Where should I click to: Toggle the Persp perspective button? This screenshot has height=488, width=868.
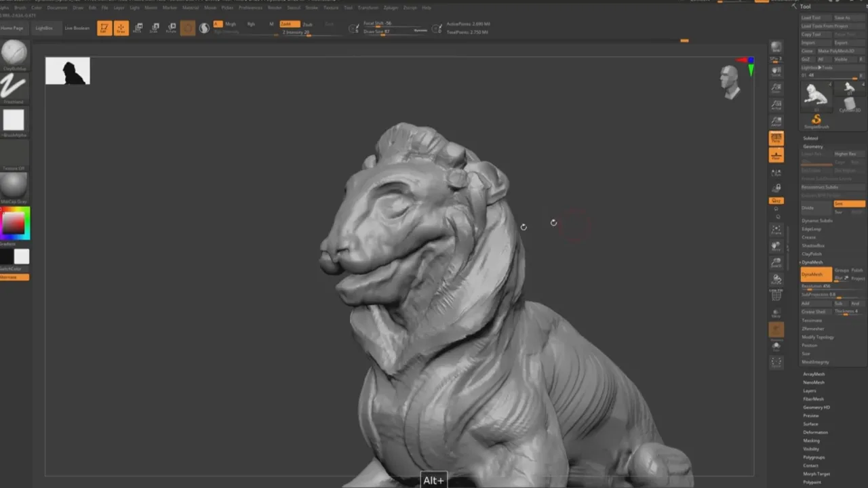pos(776,138)
